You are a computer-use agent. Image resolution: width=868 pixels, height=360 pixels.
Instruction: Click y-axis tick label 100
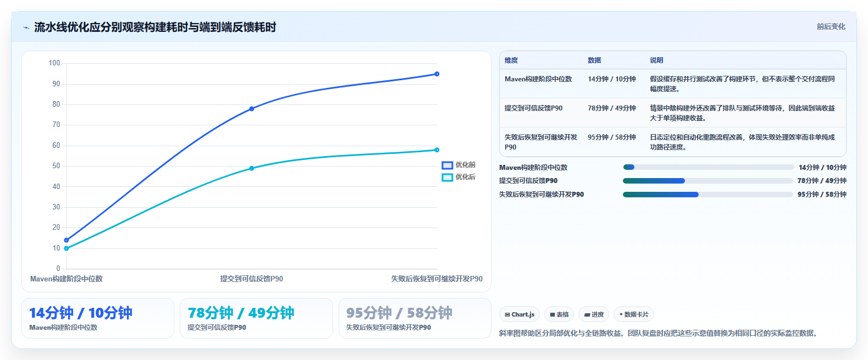coord(54,63)
